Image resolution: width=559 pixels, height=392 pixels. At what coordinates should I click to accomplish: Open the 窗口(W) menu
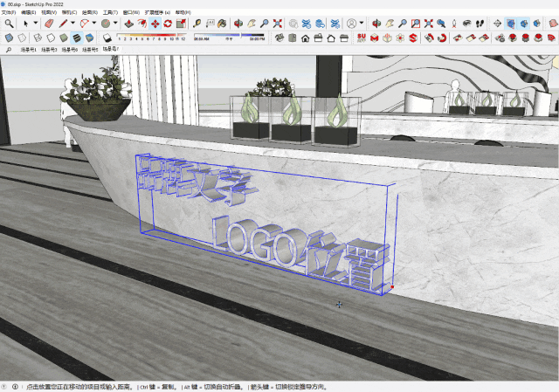[x=131, y=12]
